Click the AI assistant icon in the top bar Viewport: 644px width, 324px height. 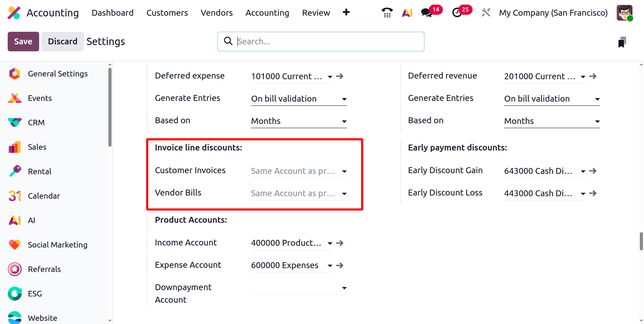tap(407, 13)
